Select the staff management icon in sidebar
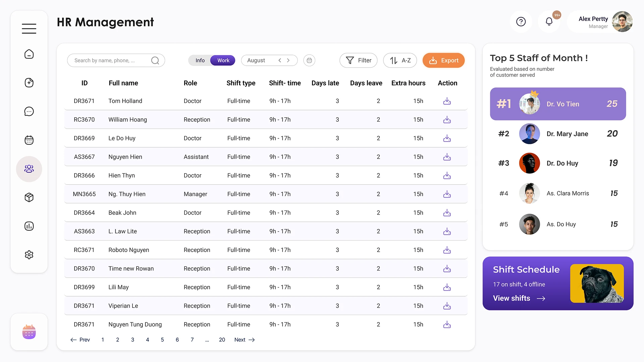This screenshot has height=362, width=644. [x=29, y=169]
